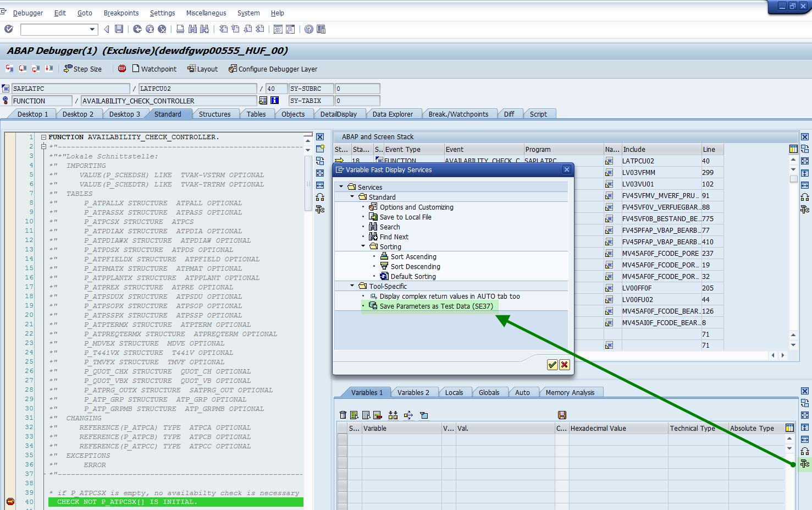Click the Save Parameters as Test Data icon

pyautogui.click(x=373, y=306)
